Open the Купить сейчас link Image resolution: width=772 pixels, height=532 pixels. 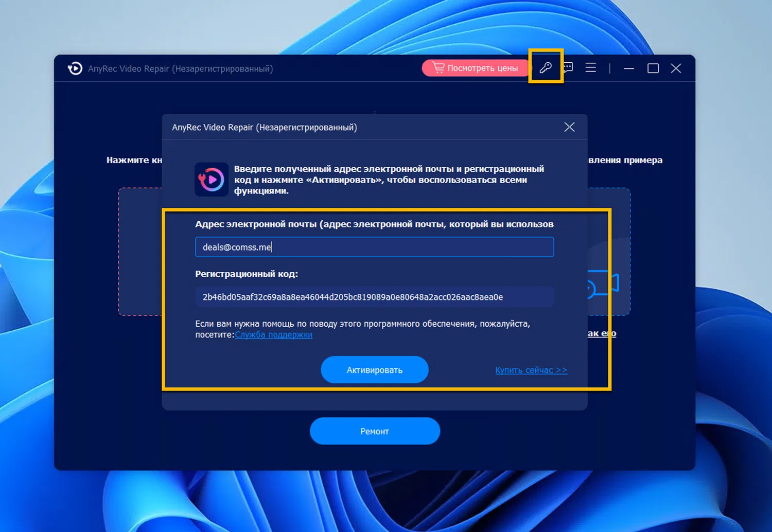pyautogui.click(x=531, y=369)
